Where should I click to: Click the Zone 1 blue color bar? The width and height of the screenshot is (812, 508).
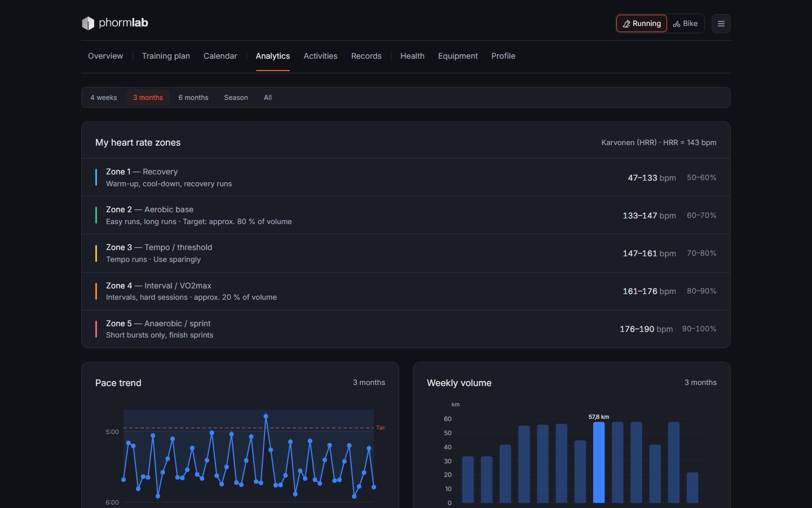pos(96,177)
